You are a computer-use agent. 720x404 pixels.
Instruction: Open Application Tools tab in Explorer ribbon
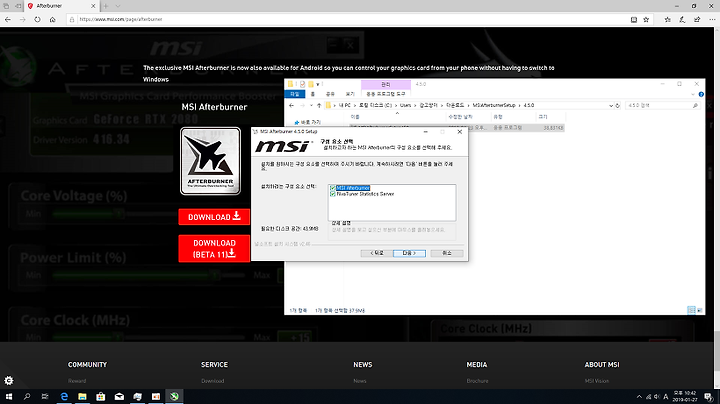pos(386,94)
